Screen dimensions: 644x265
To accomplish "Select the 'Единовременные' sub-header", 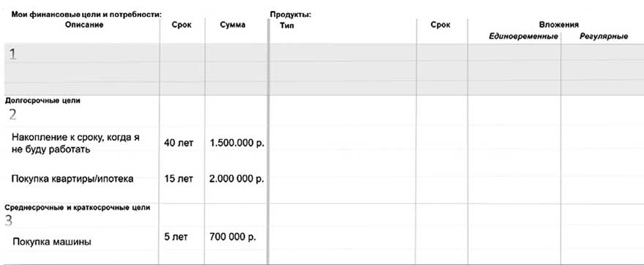I will pos(523,37).
